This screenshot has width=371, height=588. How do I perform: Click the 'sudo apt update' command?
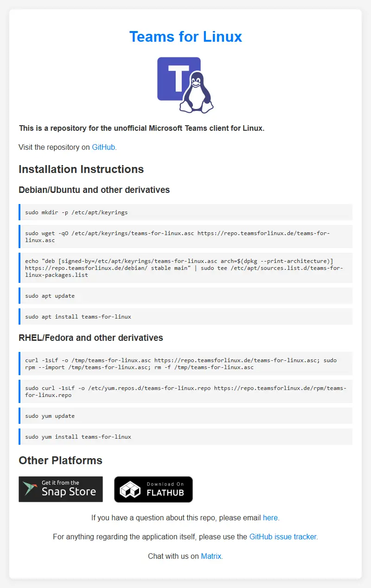pyautogui.click(x=185, y=296)
